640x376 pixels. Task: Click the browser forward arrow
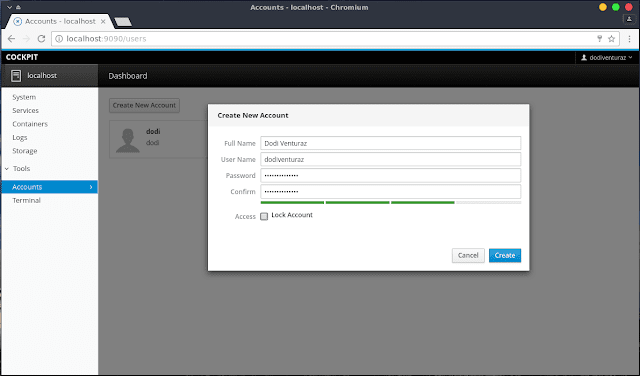point(27,39)
